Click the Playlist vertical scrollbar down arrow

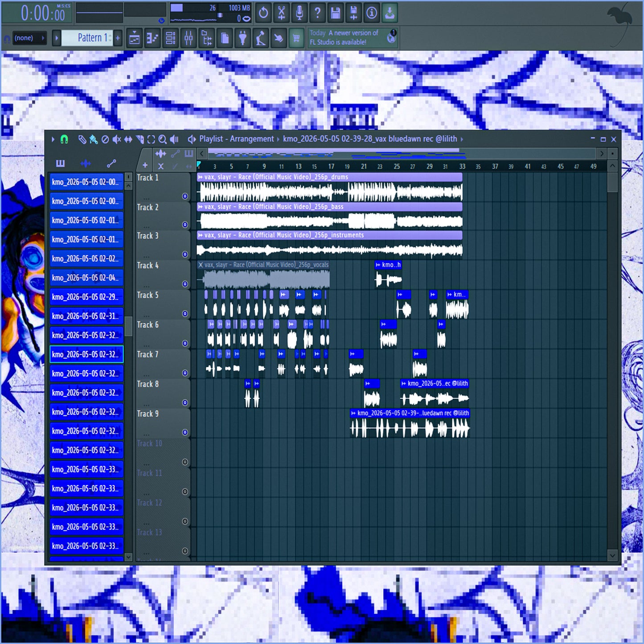pyautogui.click(x=612, y=555)
